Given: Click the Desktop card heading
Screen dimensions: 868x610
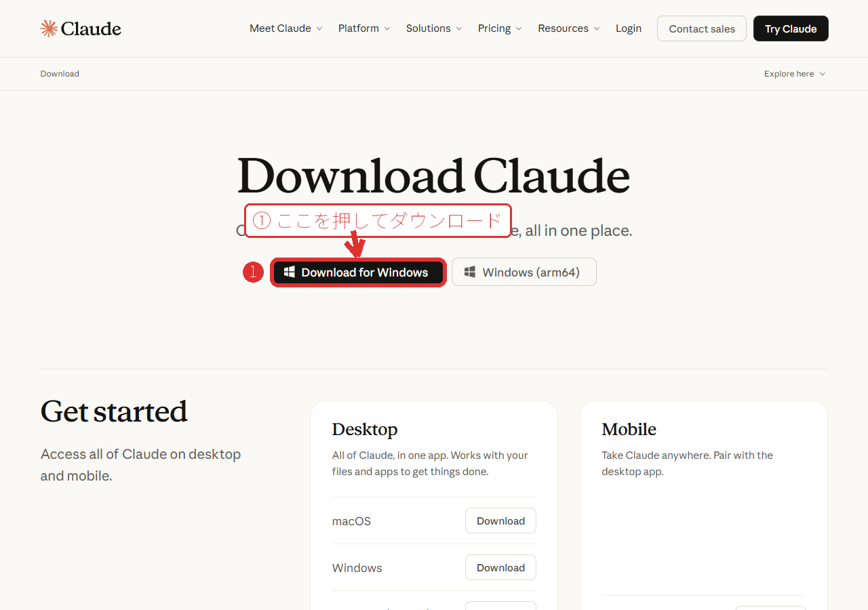Looking at the screenshot, I should pos(365,429).
